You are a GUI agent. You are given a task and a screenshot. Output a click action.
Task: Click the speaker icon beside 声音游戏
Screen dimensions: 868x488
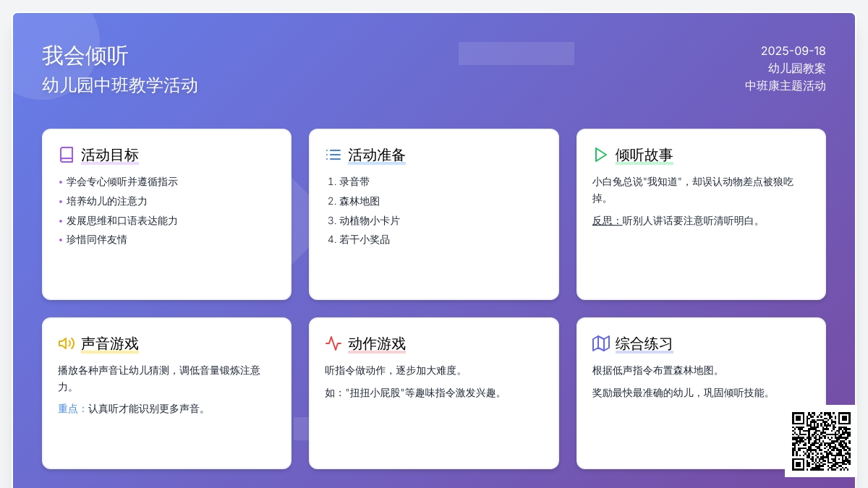(x=67, y=343)
